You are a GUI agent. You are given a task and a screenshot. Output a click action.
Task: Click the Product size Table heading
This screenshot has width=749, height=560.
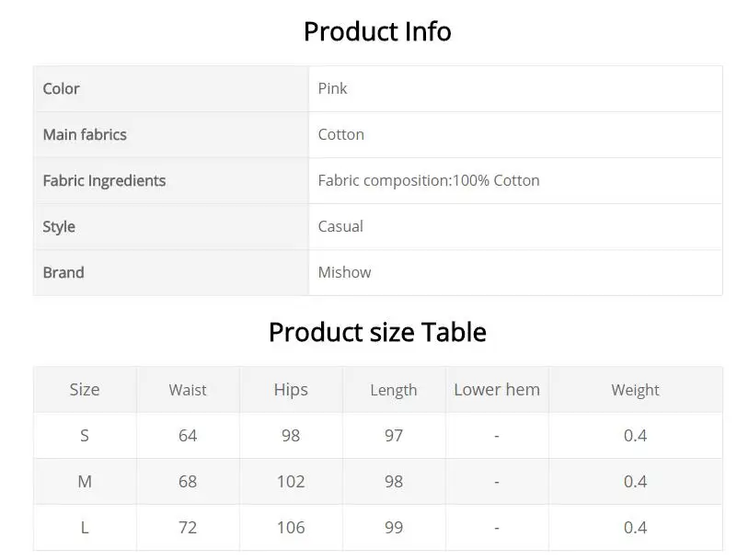[377, 332]
